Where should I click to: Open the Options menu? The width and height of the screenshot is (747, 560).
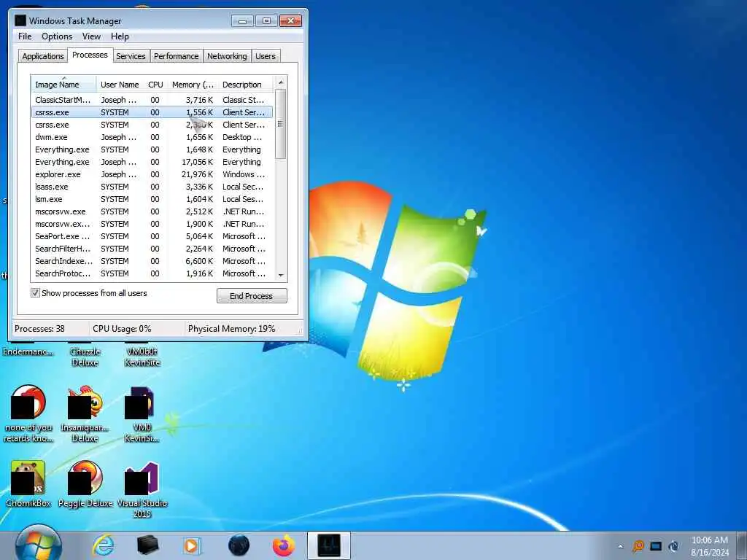click(57, 36)
